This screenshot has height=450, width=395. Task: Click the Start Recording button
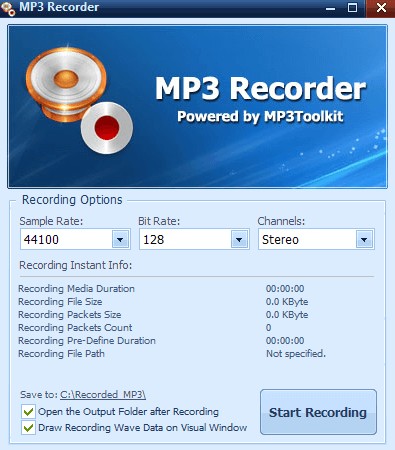coord(318,412)
